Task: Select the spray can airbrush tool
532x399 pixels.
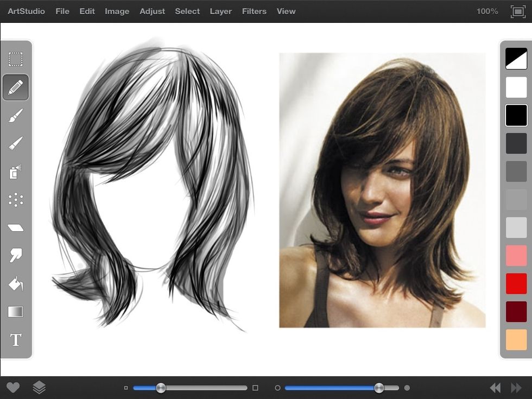Action: (16, 172)
